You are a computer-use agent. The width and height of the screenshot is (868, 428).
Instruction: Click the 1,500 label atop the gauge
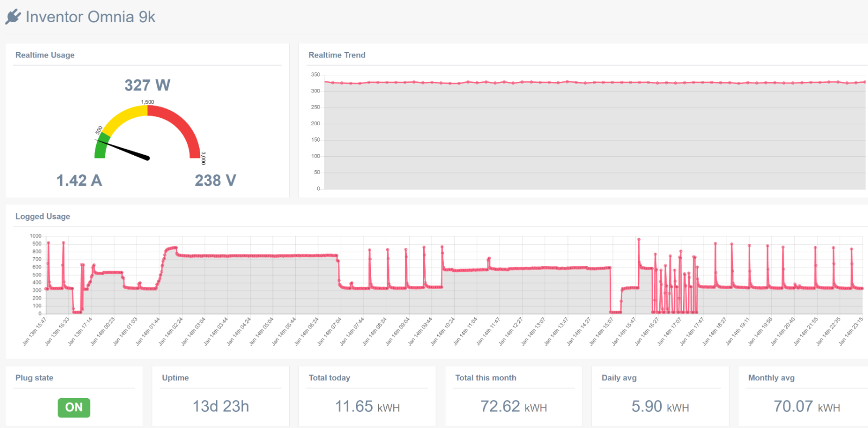148,102
